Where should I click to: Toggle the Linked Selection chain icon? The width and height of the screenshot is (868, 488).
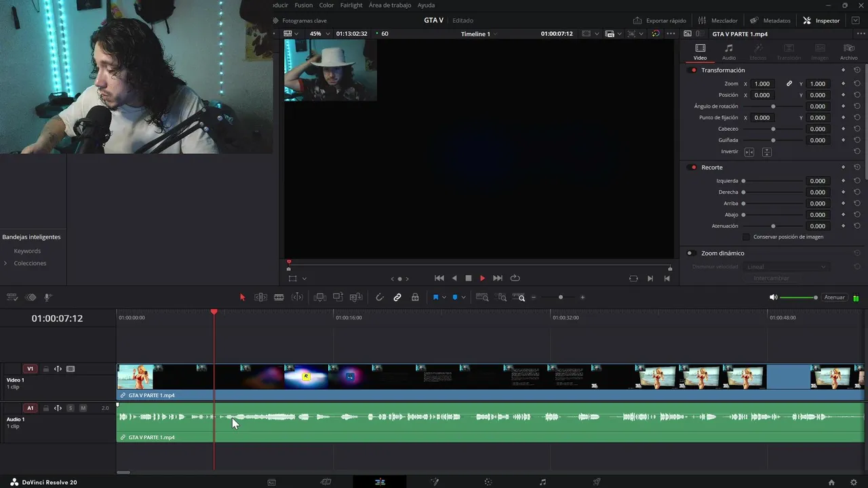click(x=397, y=297)
